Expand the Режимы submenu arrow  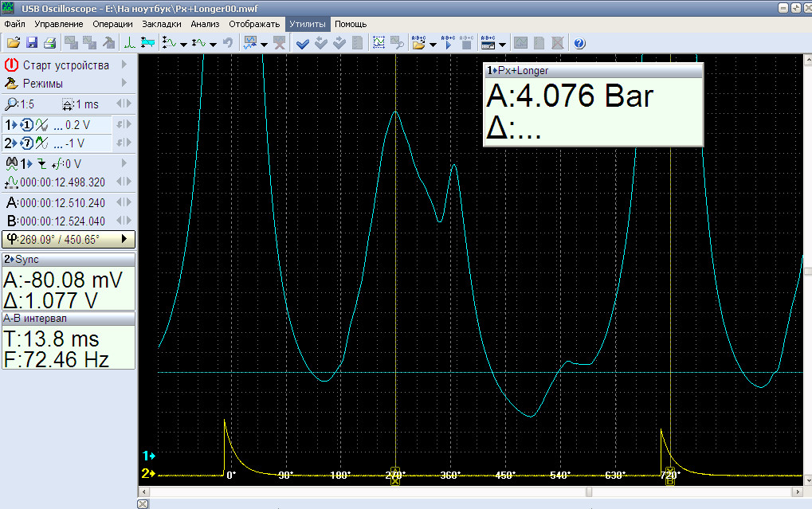[x=124, y=83]
